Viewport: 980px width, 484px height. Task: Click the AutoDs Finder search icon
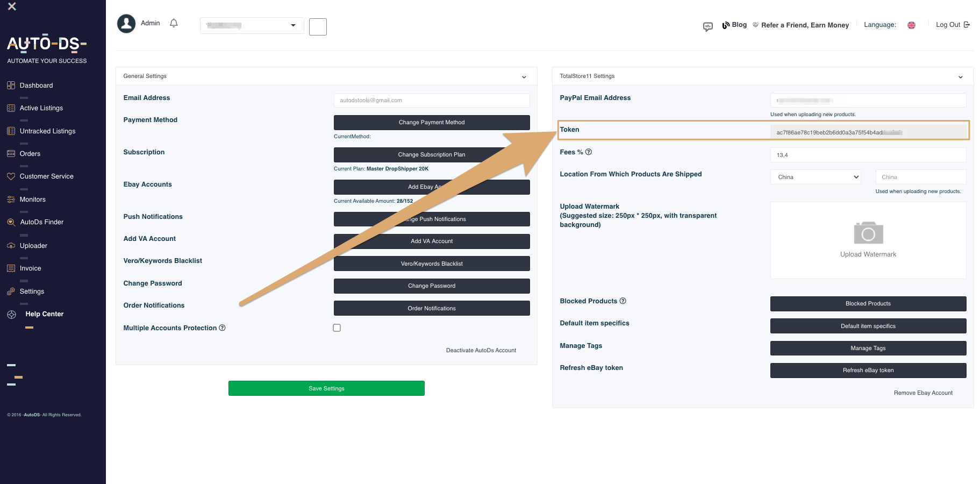coord(11,222)
